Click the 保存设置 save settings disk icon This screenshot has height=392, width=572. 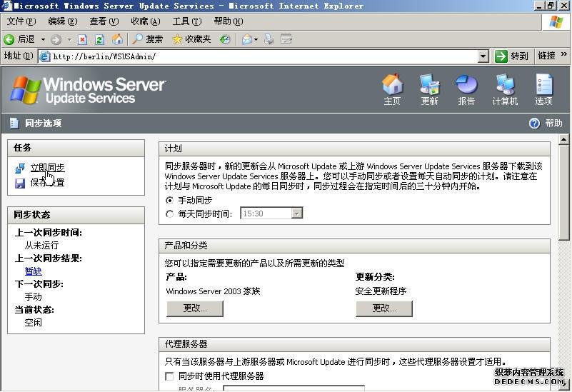(x=20, y=183)
